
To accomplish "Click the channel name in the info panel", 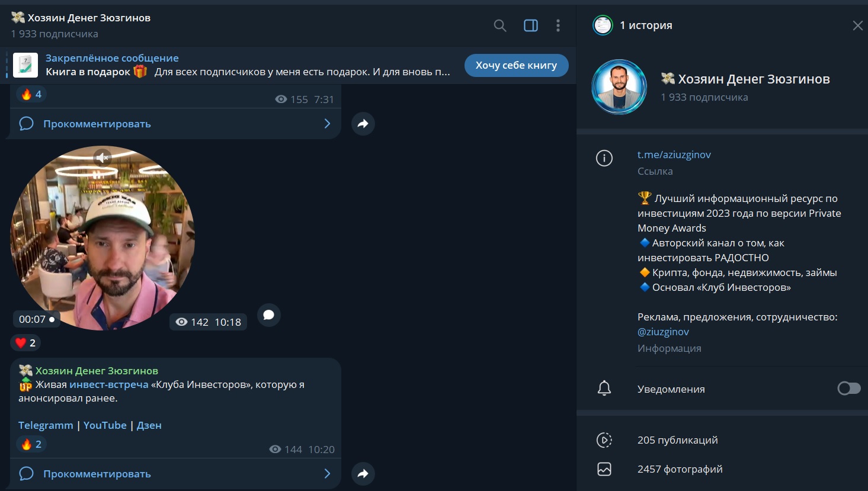I will (x=754, y=79).
